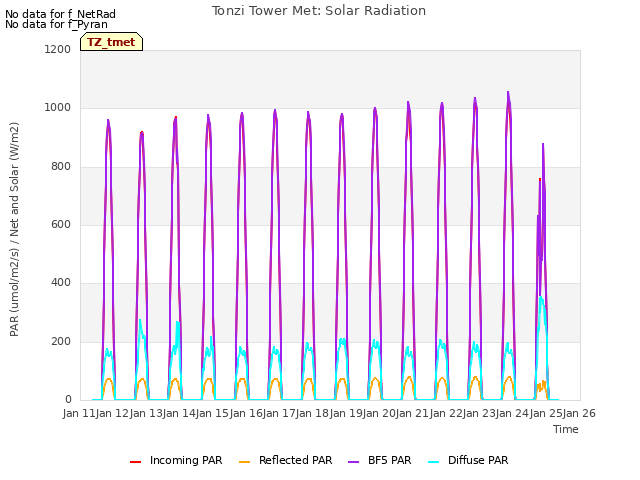
Task: Toggle the Reflected PAR legend label
Action: coord(296,460)
